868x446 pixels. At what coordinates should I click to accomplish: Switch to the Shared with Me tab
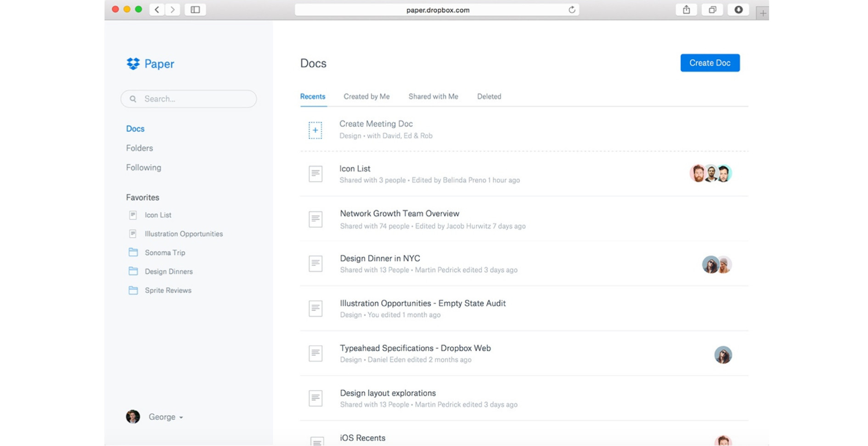pyautogui.click(x=433, y=96)
